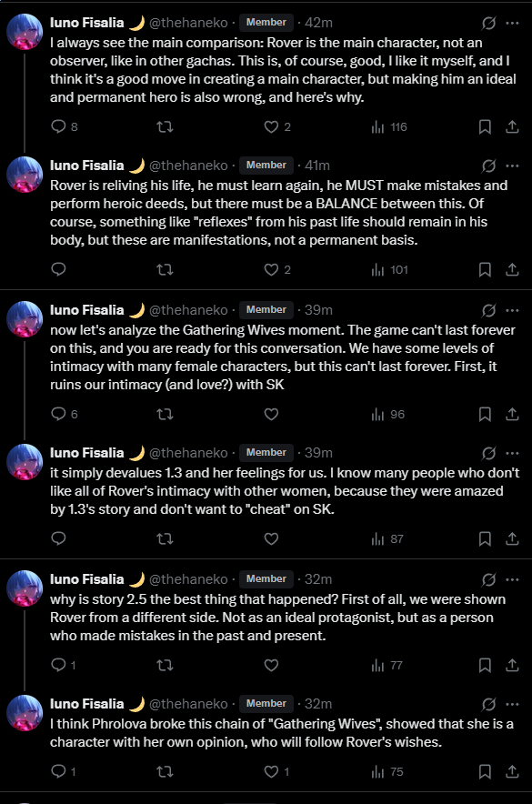The width and height of the screenshot is (532, 804).
Task: Reply to 'it simply devalues 1.3' tweet
Action: pos(58,538)
